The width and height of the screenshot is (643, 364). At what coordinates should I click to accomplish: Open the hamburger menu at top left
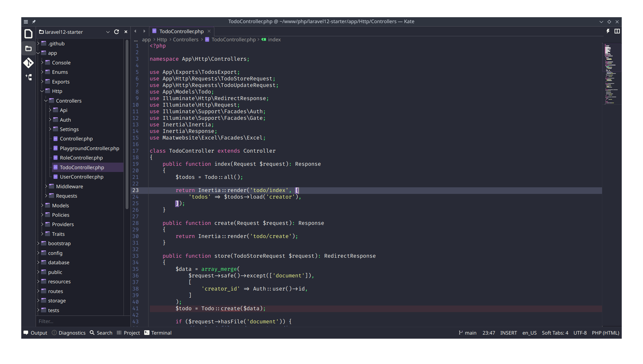pyautogui.click(x=26, y=22)
